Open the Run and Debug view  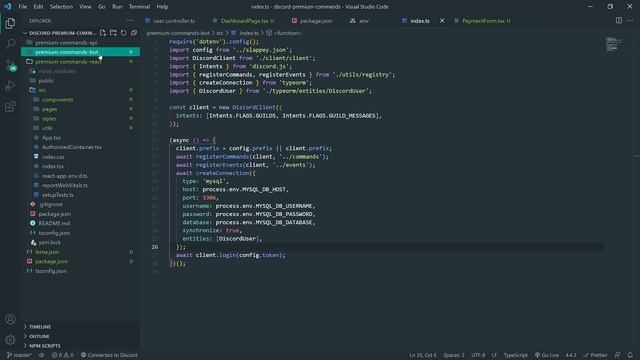pos(10,86)
